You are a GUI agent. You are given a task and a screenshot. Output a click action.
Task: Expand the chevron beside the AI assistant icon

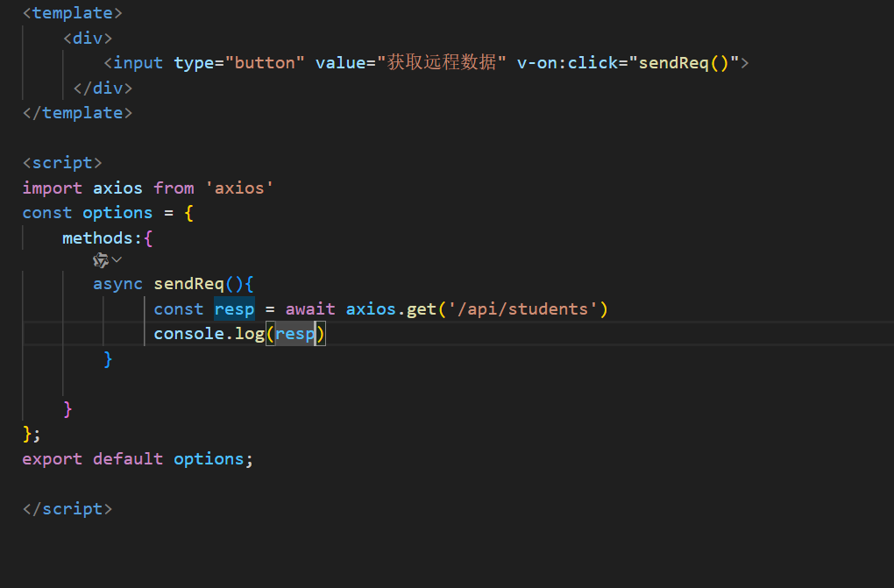pos(117,260)
